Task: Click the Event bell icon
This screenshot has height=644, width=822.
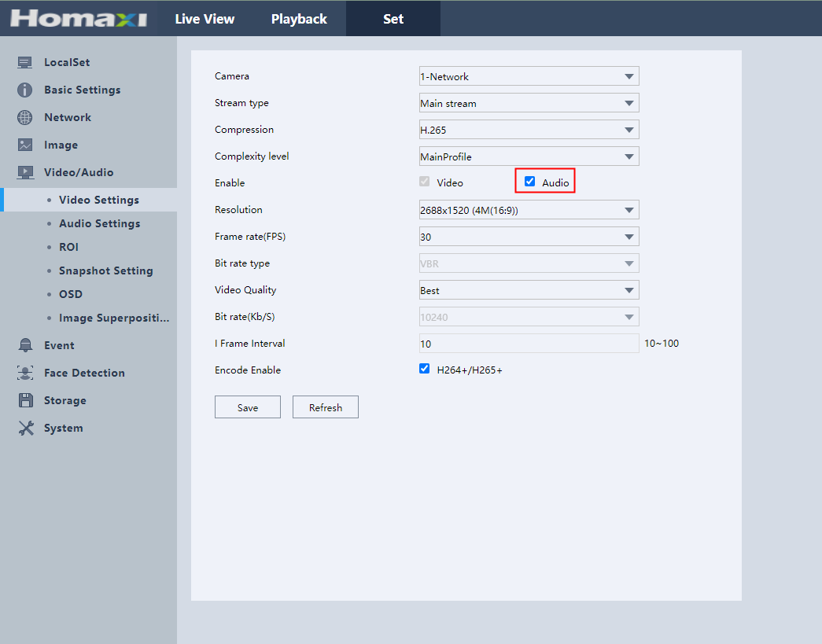Action: [x=25, y=344]
